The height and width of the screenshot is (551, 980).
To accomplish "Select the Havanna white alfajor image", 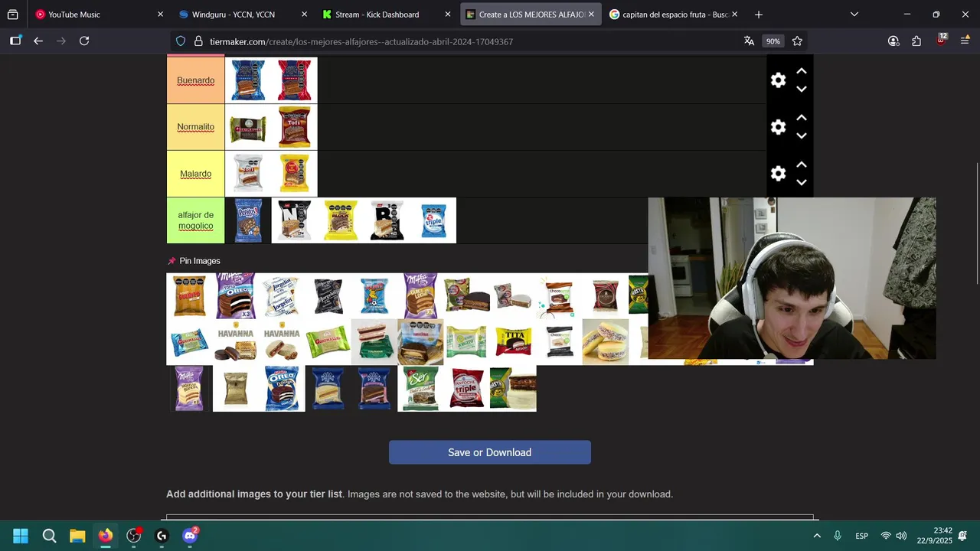I will pos(282,342).
